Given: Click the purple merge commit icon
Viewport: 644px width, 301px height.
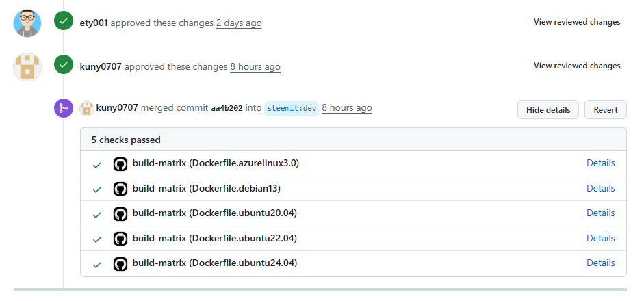Looking at the screenshot, I should [64, 108].
